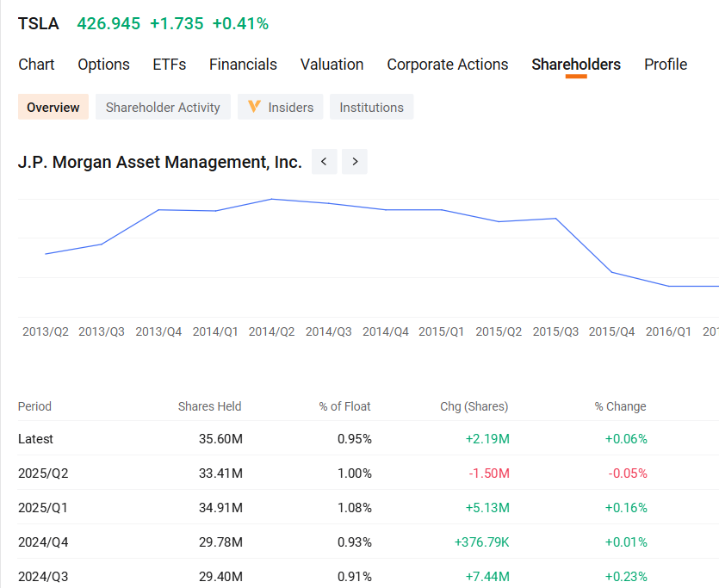Viewport: 719px width, 588px height.
Task: Open the Valuation page
Action: 332,65
